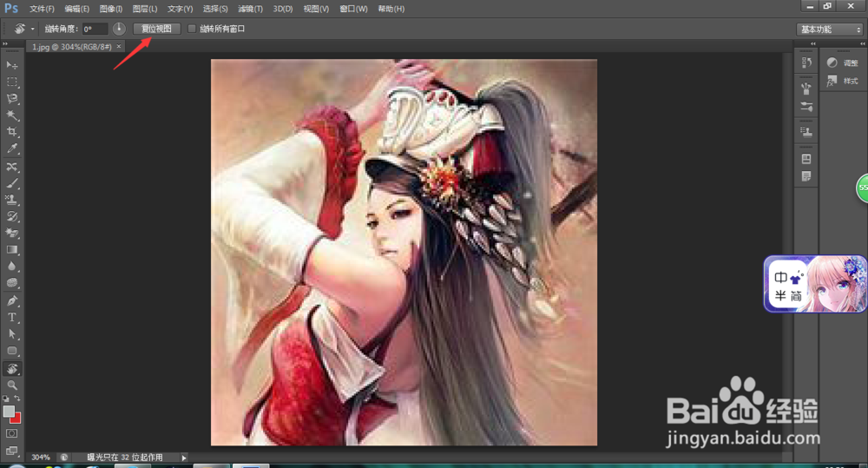Click the foreground color swatch
This screenshot has height=468, width=868.
point(9,412)
